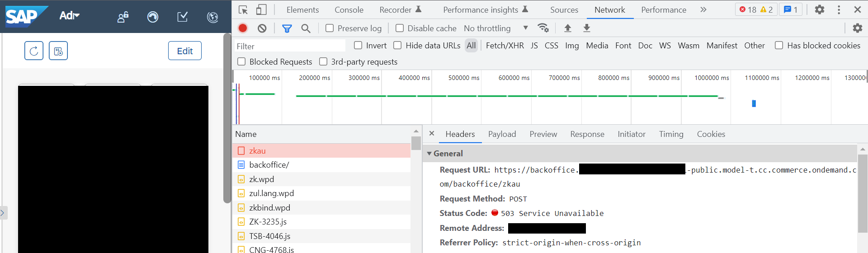Click the refresh button in backoffice toolbar

pyautogui.click(x=34, y=51)
